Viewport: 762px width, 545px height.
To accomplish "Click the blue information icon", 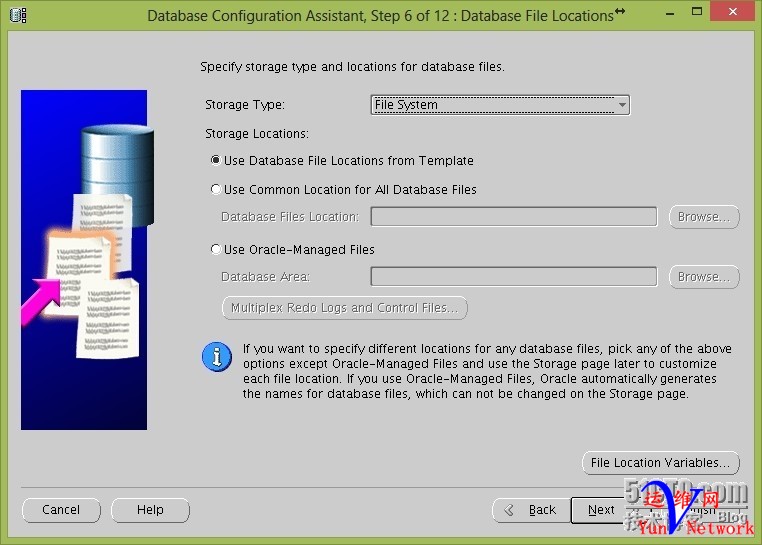I will click(217, 357).
